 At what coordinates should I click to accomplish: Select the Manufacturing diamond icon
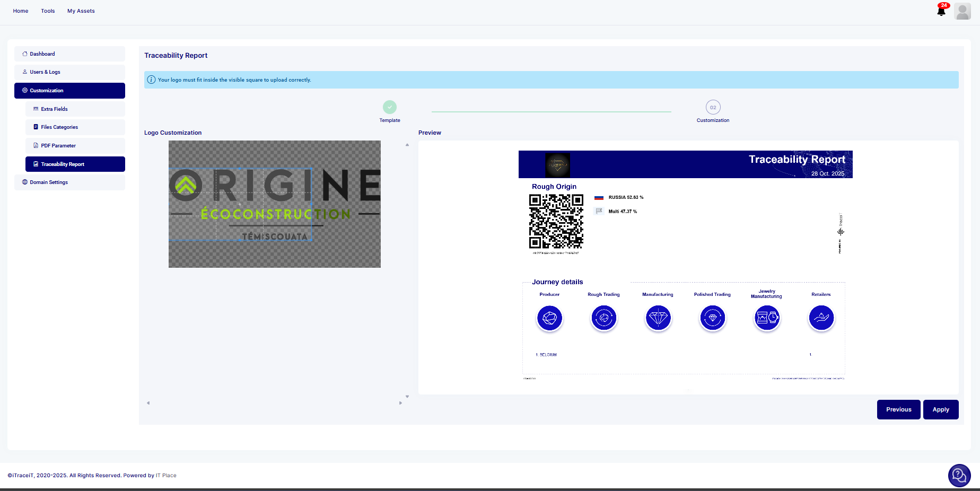tap(658, 318)
